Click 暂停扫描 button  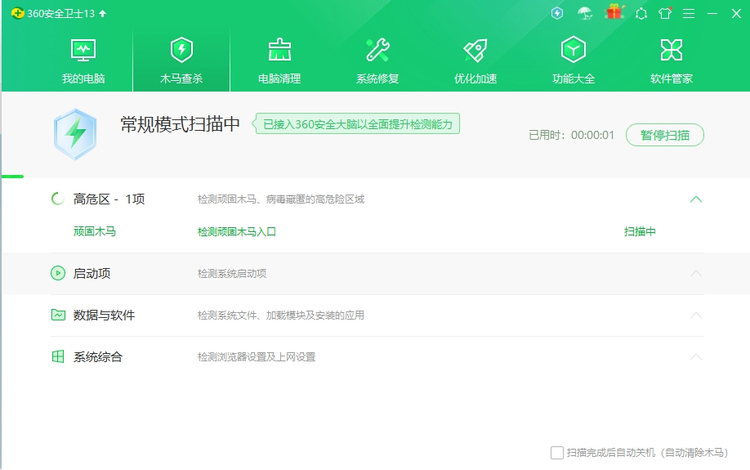click(x=665, y=135)
